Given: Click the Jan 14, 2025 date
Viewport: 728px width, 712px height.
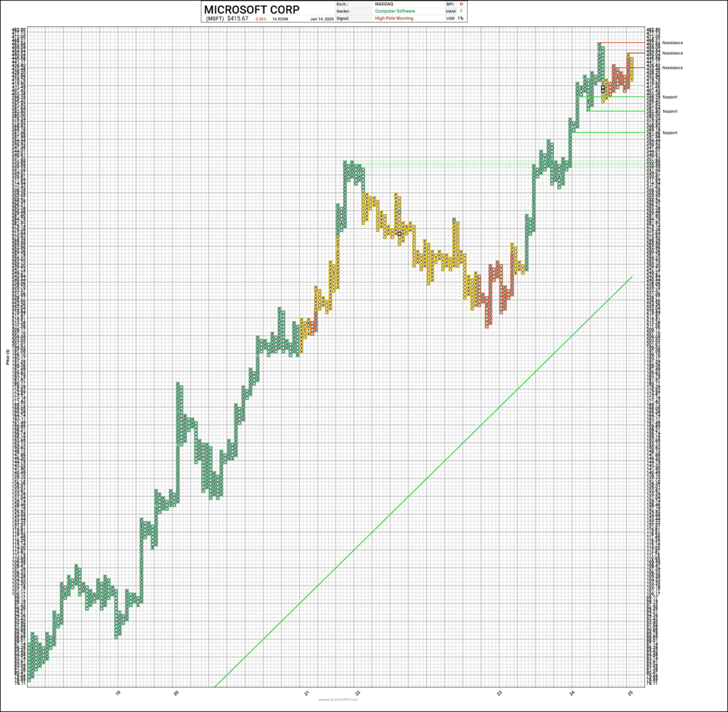Looking at the screenshot, I should pyautogui.click(x=322, y=19).
